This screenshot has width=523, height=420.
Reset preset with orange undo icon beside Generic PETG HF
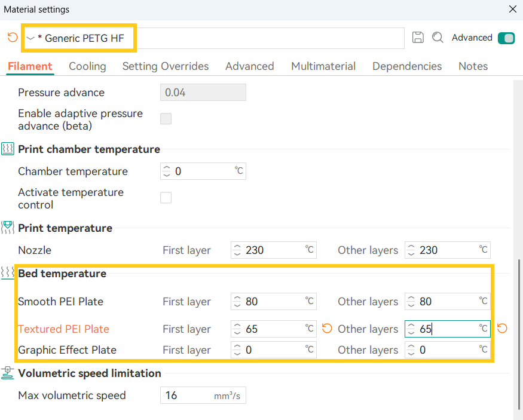point(13,37)
